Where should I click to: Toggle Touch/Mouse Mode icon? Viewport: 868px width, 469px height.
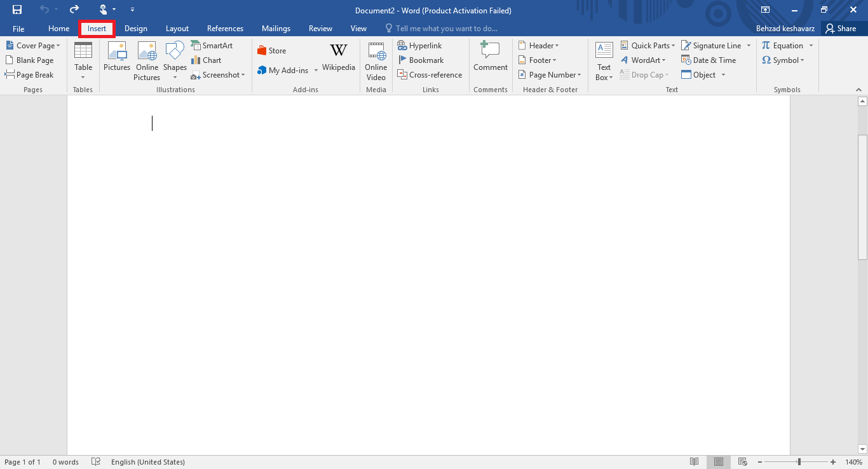coord(104,10)
